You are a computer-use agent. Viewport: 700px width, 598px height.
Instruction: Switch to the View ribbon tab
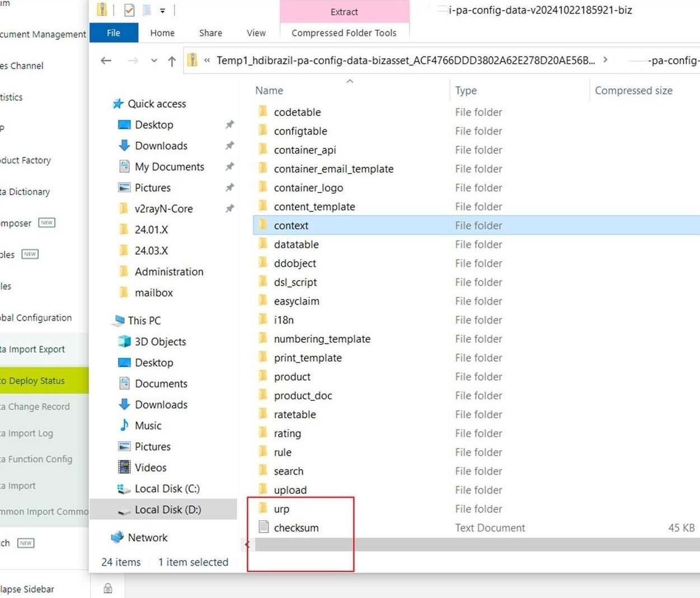(256, 33)
